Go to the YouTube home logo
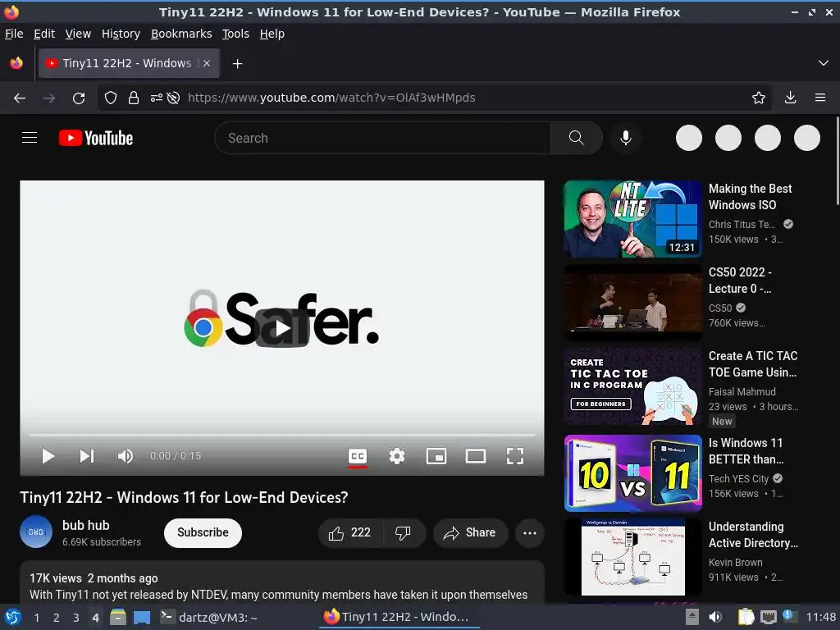 [x=96, y=138]
